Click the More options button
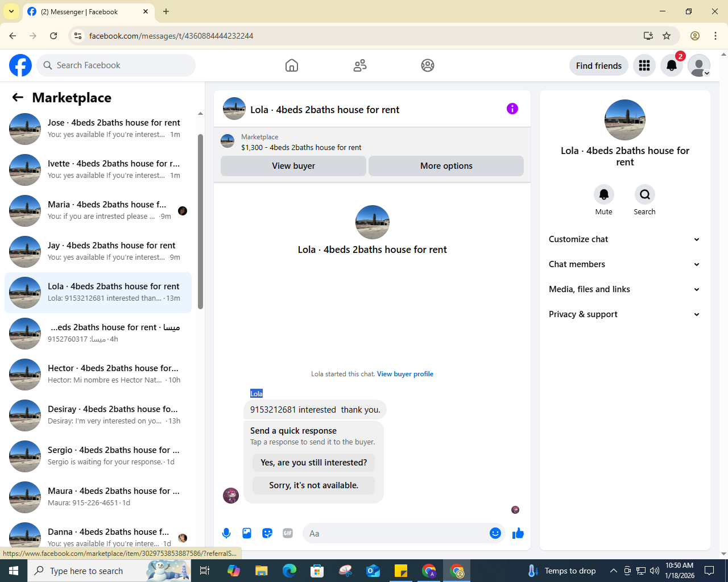Image resolution: width=728 pixels, height=582 pixels. 446,166
